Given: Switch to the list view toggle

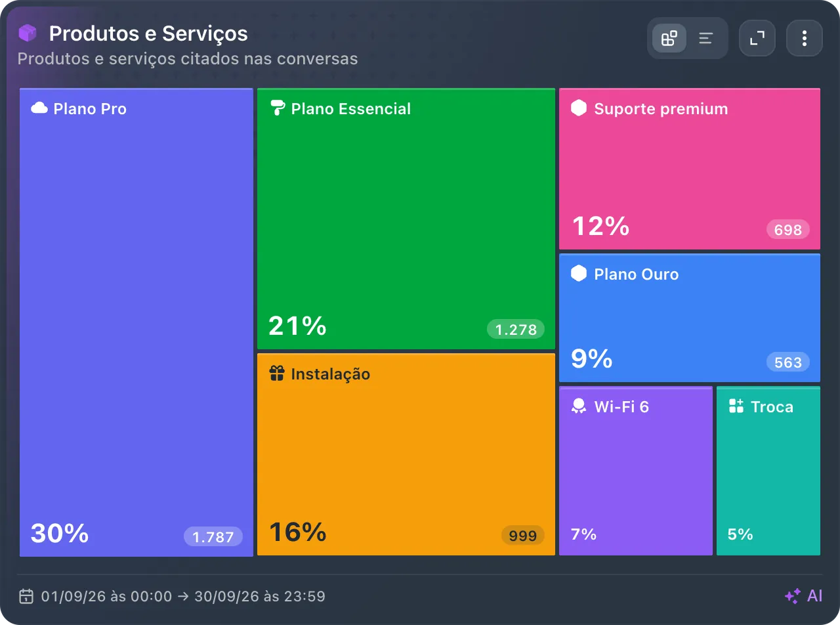Looking at the screenshot, I should tap(706, 38).
